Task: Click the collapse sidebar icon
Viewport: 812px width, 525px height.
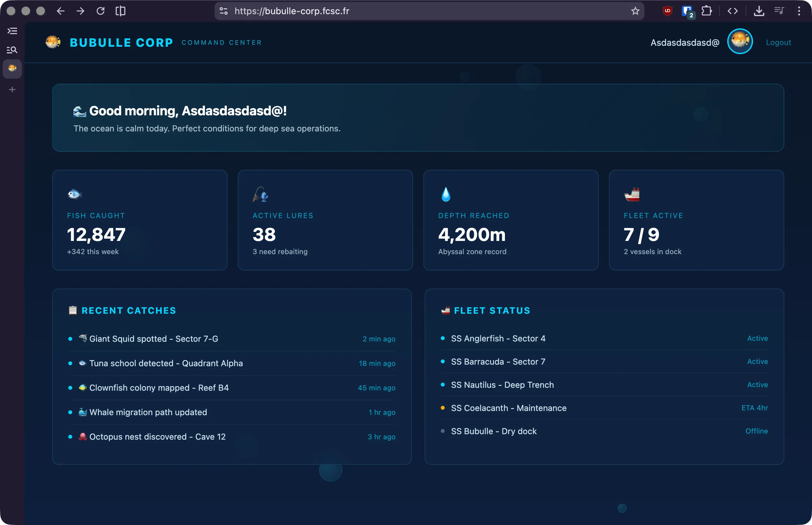Action: 12,31
